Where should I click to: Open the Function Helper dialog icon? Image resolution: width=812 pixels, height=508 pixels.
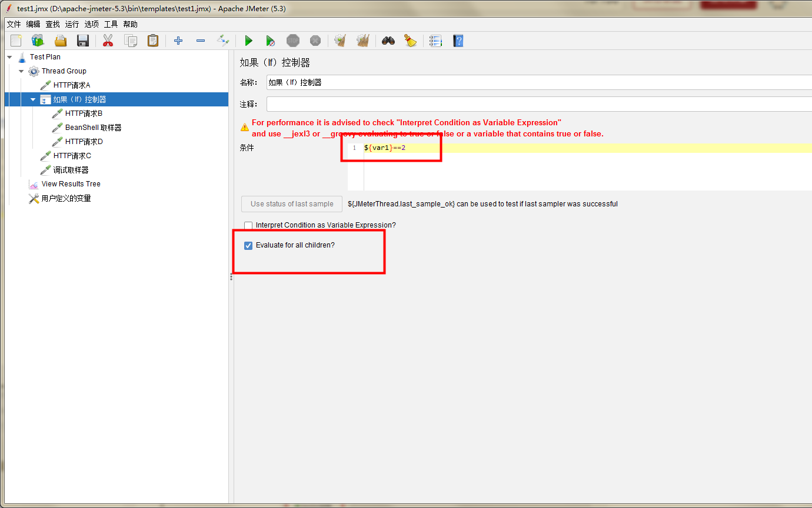(435, 41)
